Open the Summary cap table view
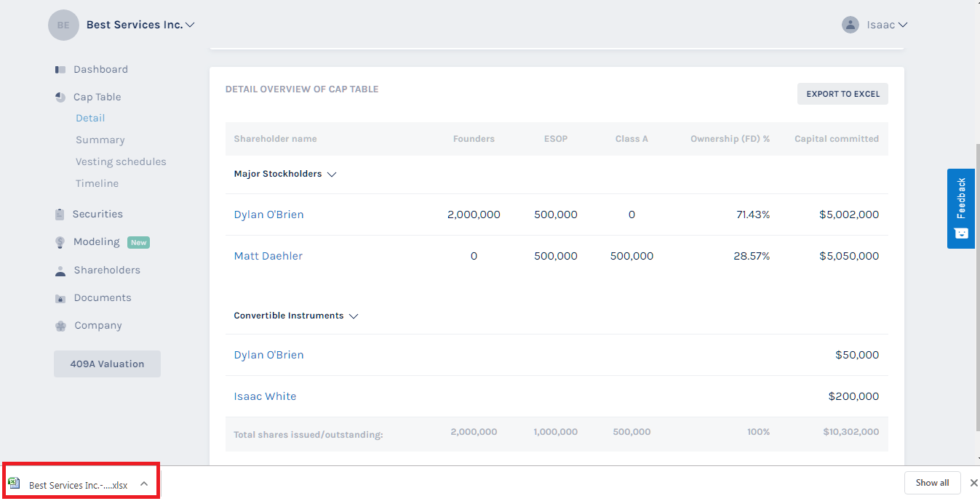This screenshot has width=980, height=501. [100, 140]
